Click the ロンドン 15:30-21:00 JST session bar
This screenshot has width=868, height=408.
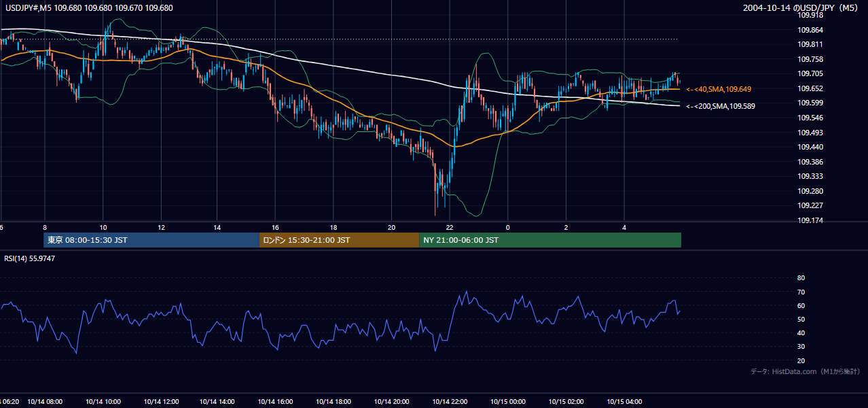pos(339,240)
